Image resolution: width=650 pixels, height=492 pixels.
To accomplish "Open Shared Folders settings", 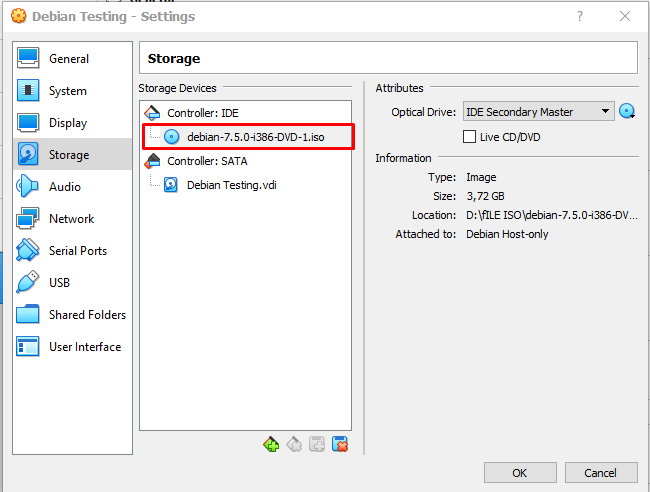I will [x=73, y=314].
